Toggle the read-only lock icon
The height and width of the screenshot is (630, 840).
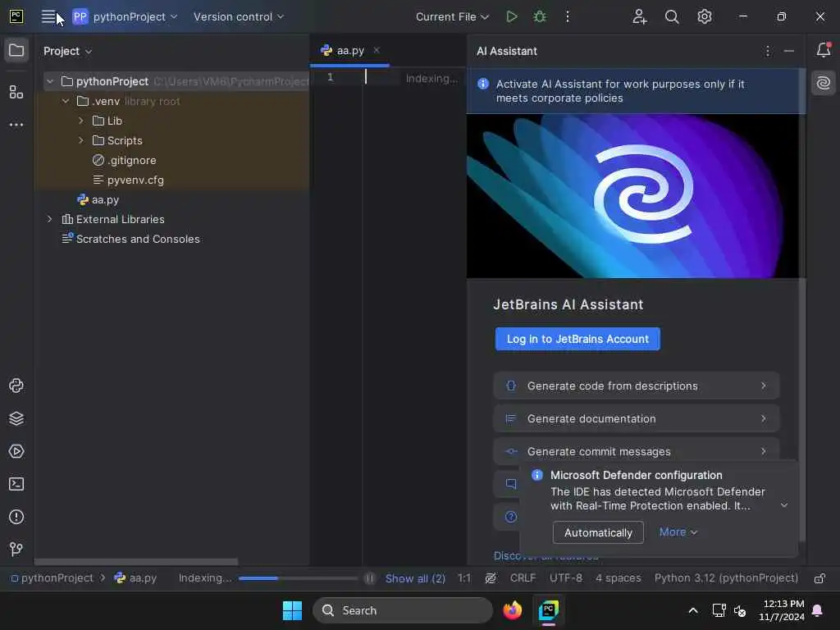[819, 578]
